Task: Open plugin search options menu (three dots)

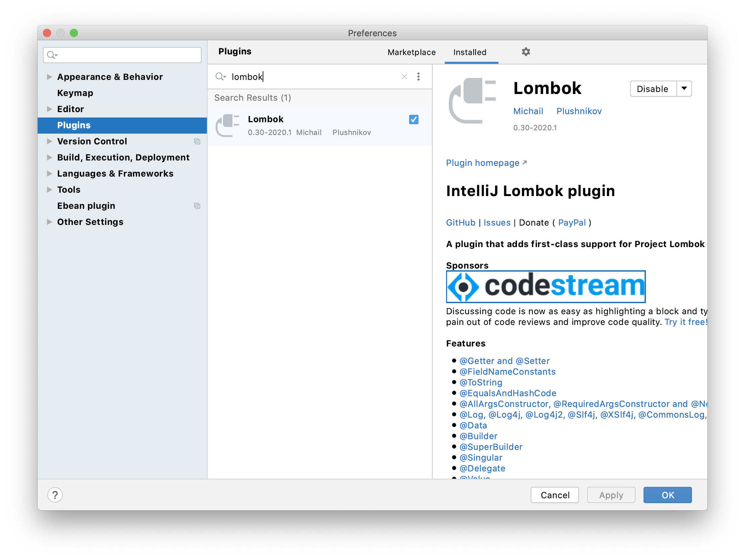Action: tap(418, 77)
